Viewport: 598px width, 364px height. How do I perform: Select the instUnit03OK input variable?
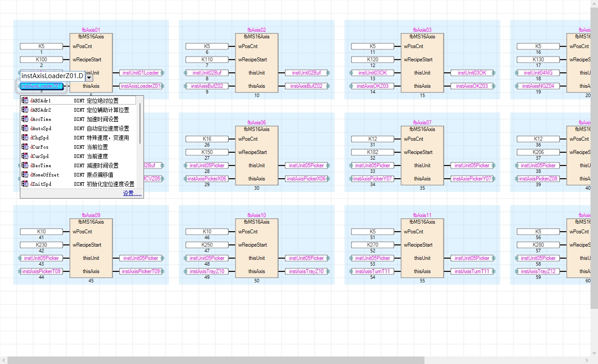click(372, 73)
